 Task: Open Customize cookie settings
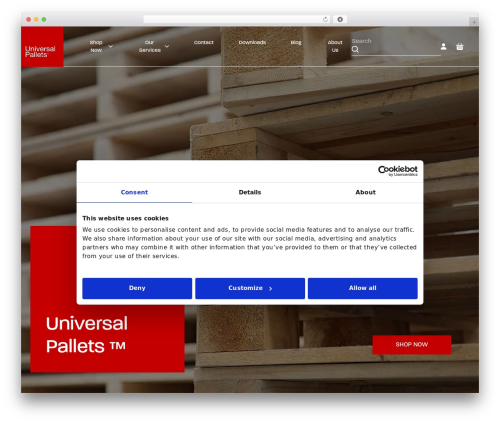tap(250, 288)
